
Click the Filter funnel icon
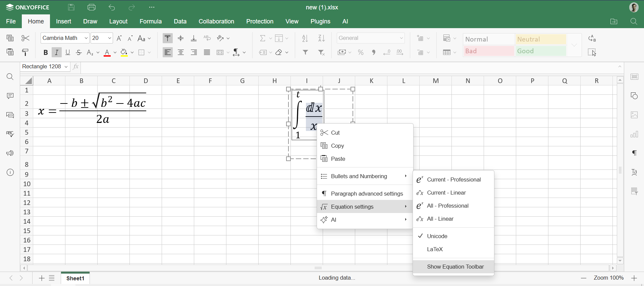coord(306,53)
